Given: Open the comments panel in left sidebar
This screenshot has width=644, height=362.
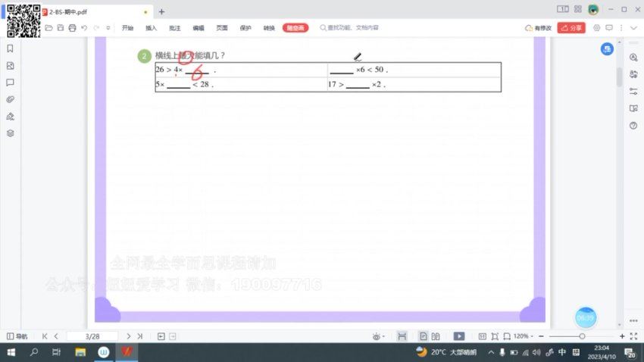Looking at the screenshot, I should point(11,83).
